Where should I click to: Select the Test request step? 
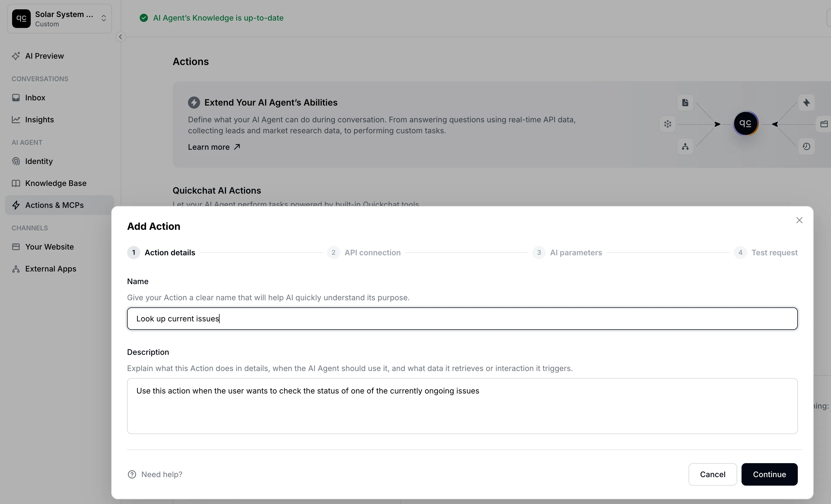(766, 253)
